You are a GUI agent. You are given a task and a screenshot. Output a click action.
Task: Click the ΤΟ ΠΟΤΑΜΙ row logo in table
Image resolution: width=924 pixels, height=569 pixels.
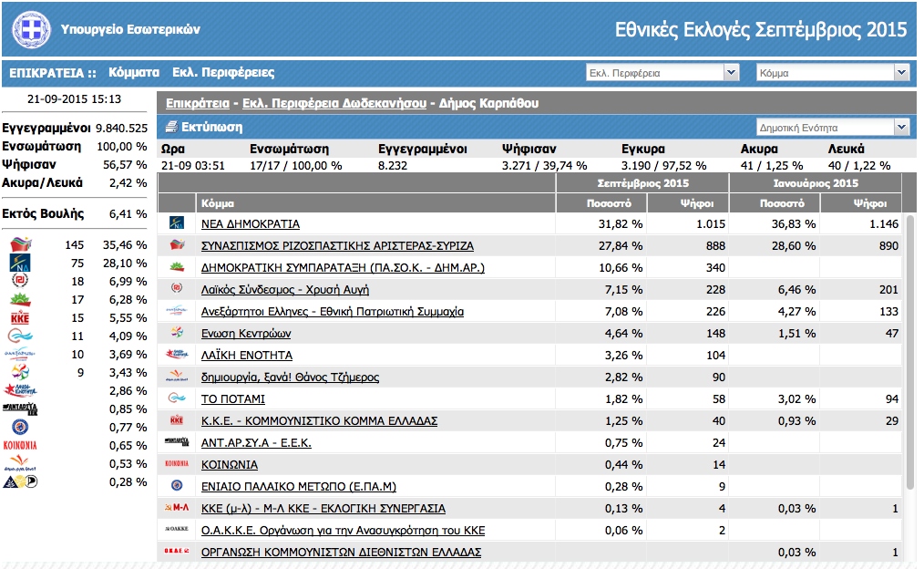click(177, 398)
